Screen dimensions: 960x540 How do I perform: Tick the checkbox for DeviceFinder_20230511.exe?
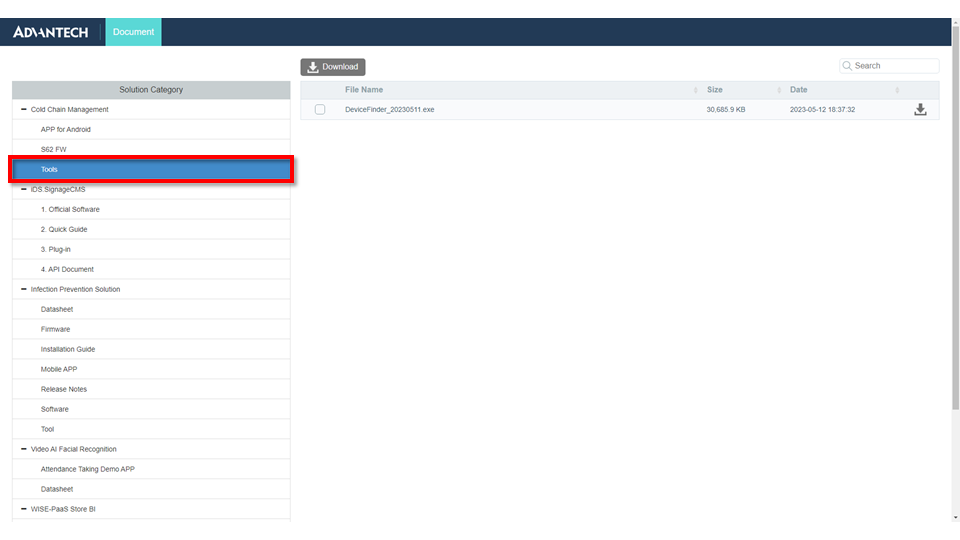pos(320,110)
